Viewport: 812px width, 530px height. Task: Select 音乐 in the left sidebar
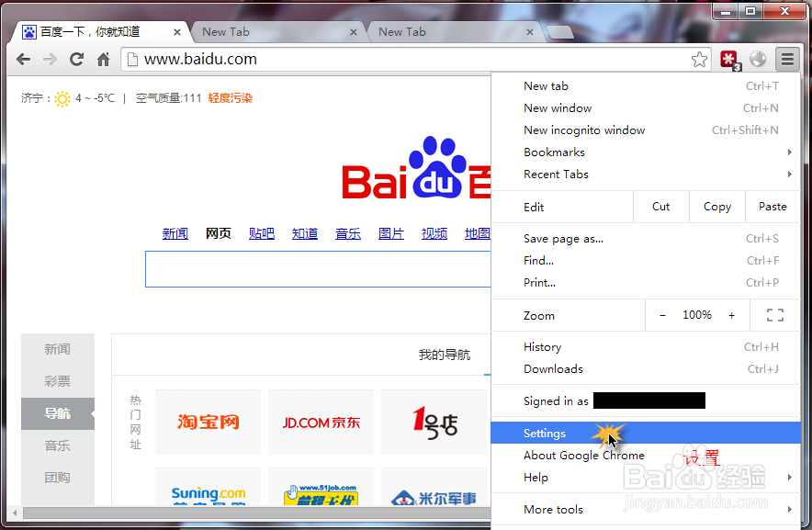[58, 445]
